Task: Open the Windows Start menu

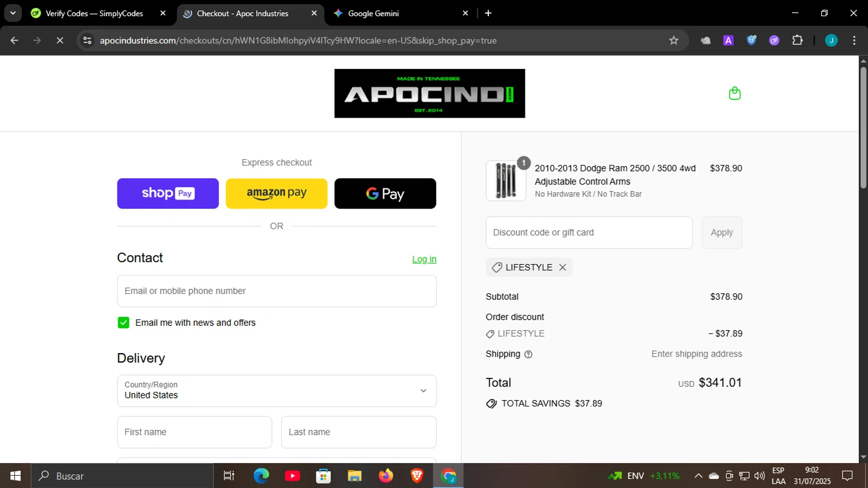Action: 16,476
